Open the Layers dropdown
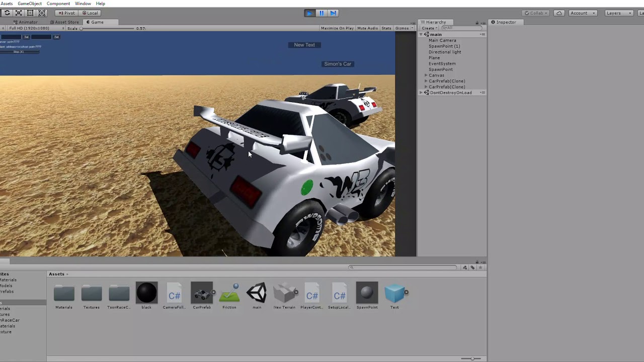Image resolution: width=644 pixels, height=362 pixels. tap(618, 13)
